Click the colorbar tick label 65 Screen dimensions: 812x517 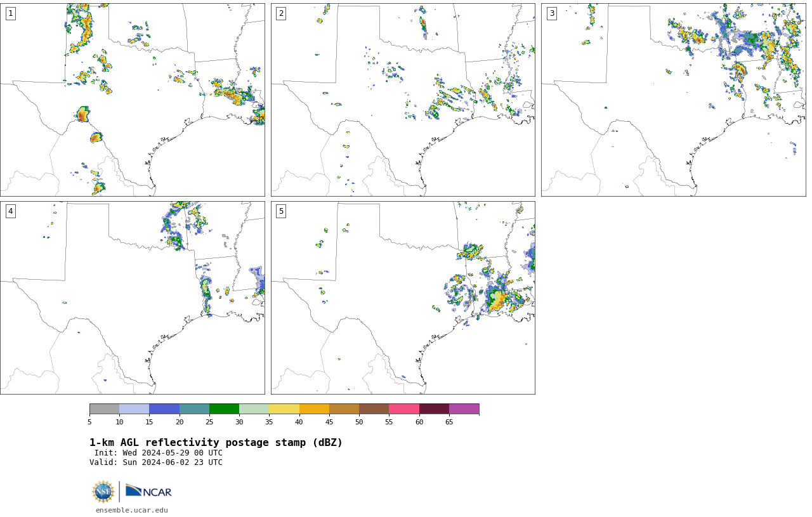click(449, 422)
